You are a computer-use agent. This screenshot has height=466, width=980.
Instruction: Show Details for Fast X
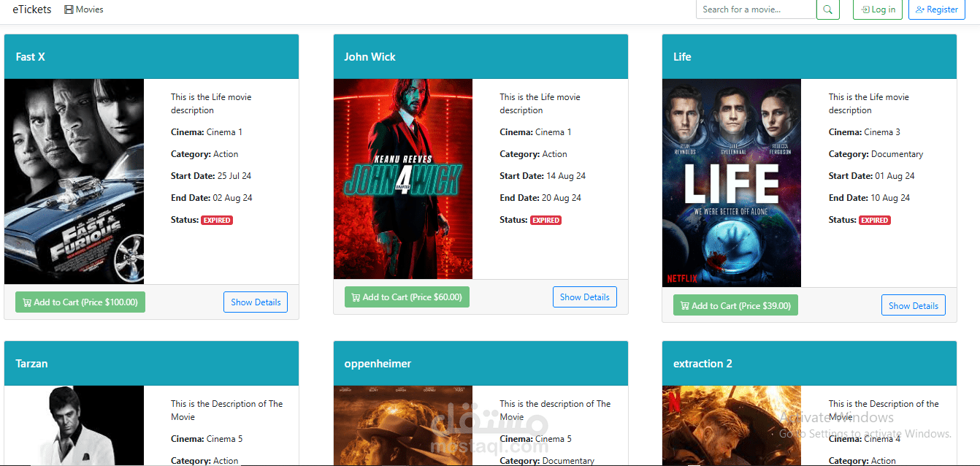[x=256, y=302]
